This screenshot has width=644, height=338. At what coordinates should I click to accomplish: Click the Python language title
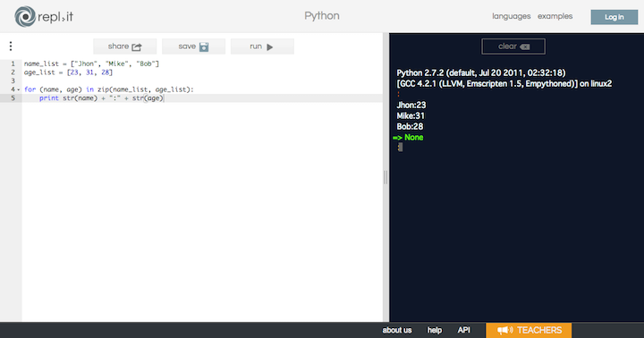click(322, 16)
